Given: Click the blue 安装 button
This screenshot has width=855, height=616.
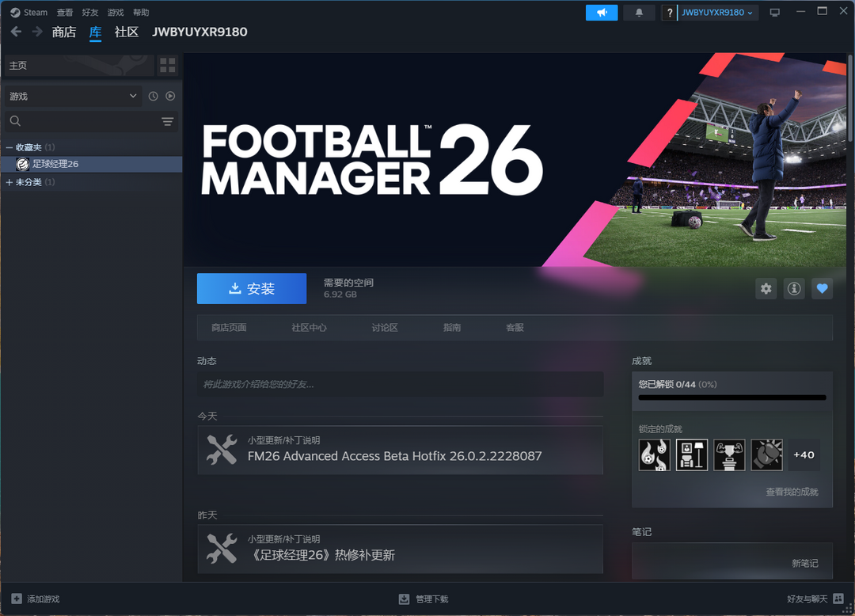Looking at the screenshot, I should tap(252, 289).
